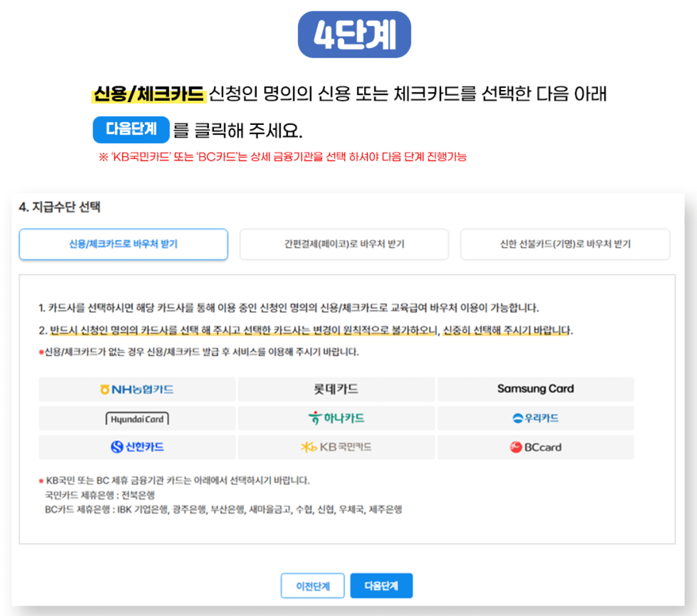Select the 간편결제(페이코)로 바우처 받기 tab

tap(344, 244)
